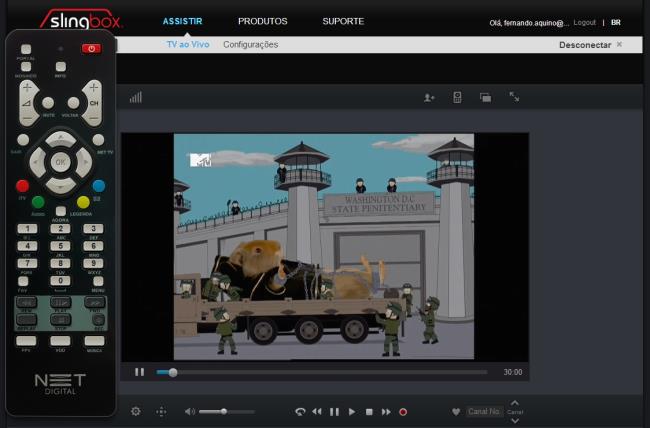Click the Canal No. input field
650x428 pixels.
tap(484, 411)
